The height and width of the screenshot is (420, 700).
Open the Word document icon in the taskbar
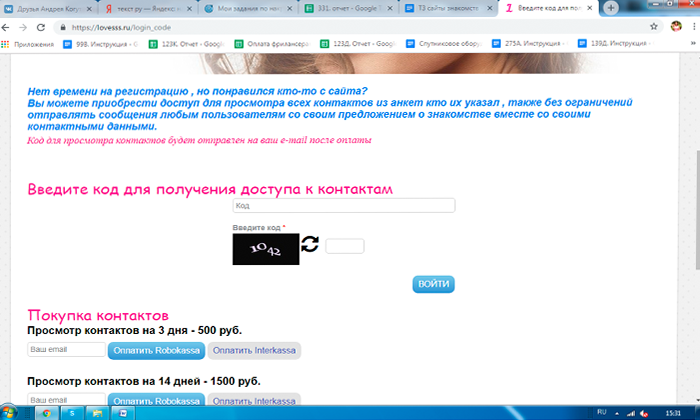click(x=123, y=413)
